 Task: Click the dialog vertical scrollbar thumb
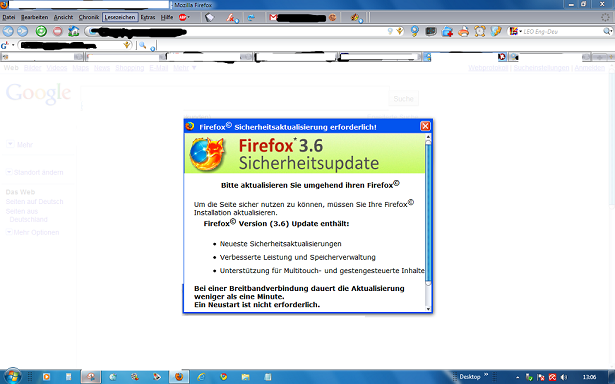pyautogui.click(x=428, y=213)
